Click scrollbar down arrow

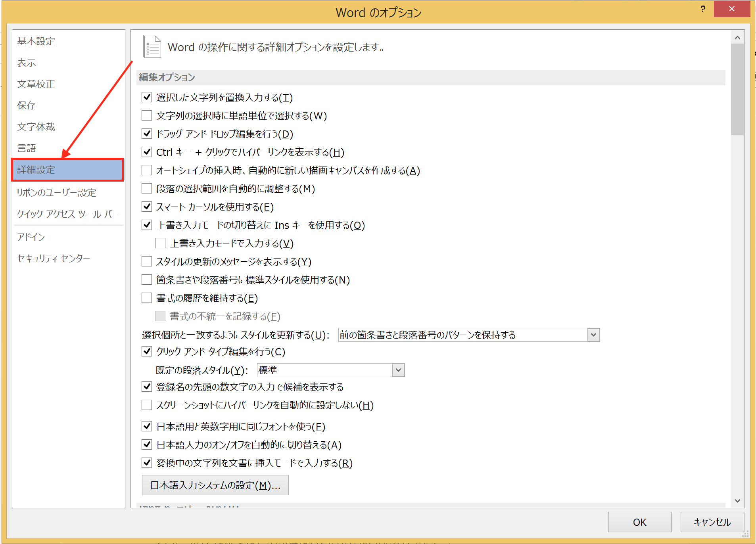737,501
